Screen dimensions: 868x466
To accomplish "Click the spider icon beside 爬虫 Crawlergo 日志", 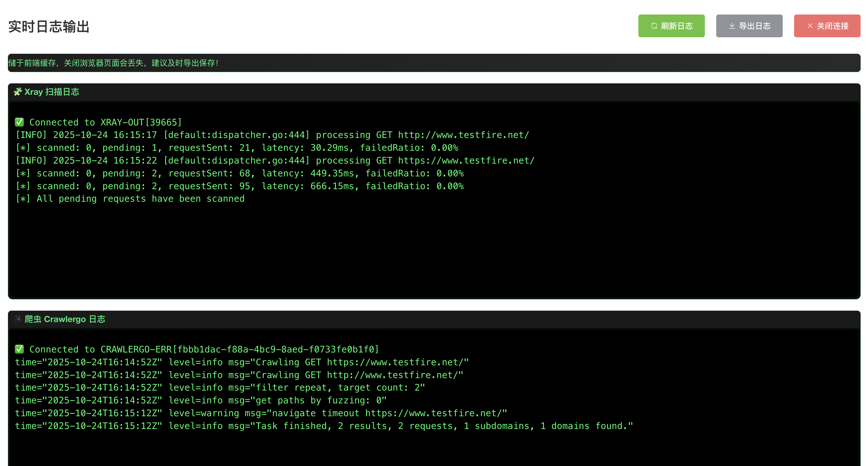I will click(18, 319).
